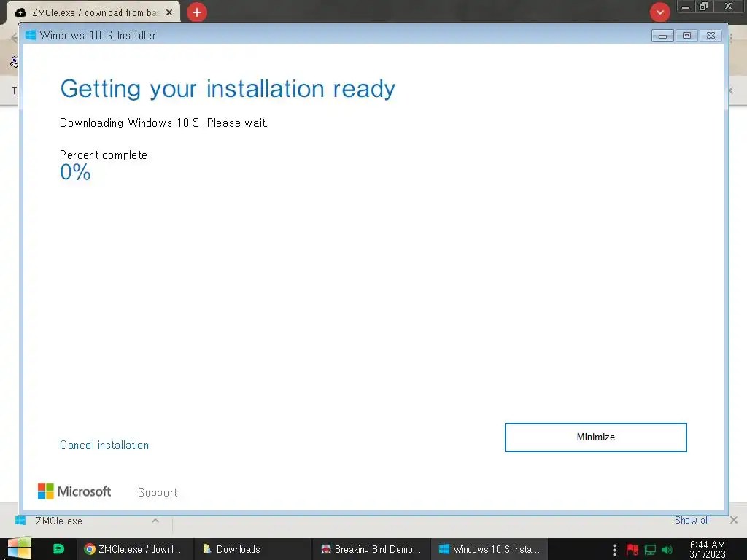Switch to Breaking Bird Demo taskbar item
747x560 pixels.
coord(371,549)
